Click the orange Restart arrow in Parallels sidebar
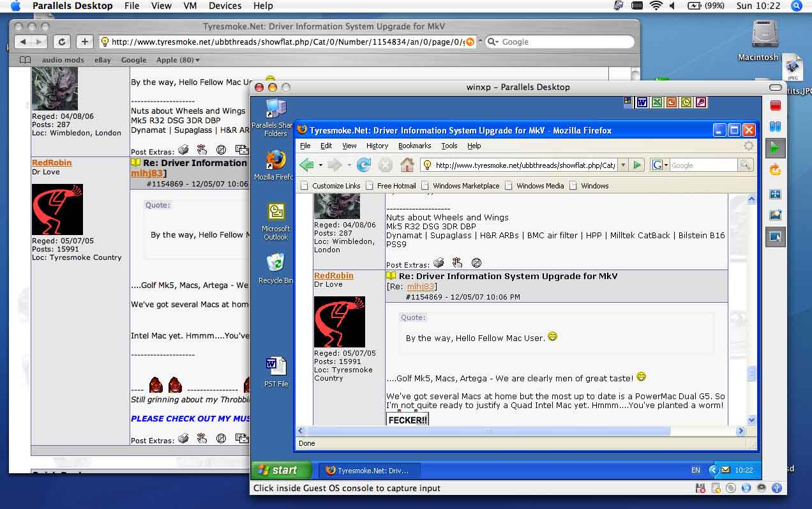Viewport: 812px width, 509px height. tap(776, 170)
